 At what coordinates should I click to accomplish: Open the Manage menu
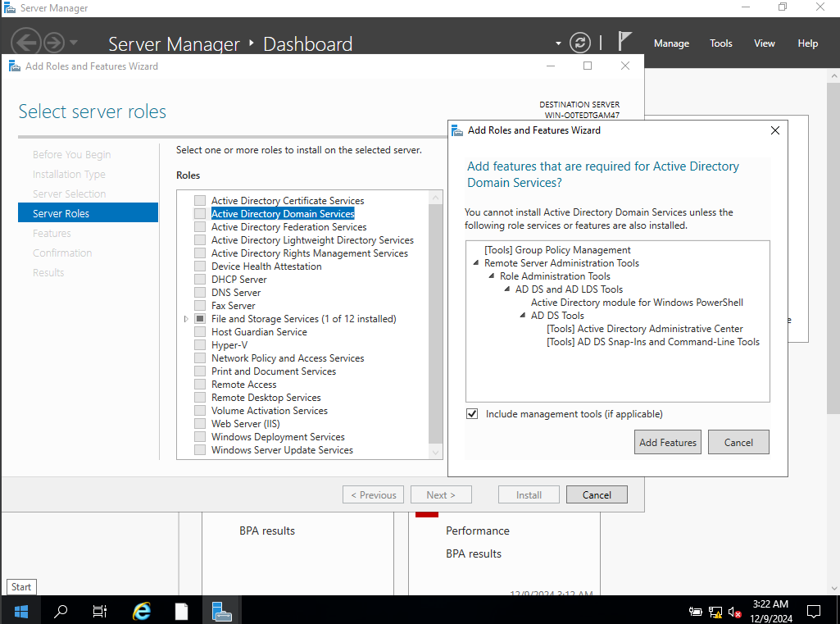(671, 43)
